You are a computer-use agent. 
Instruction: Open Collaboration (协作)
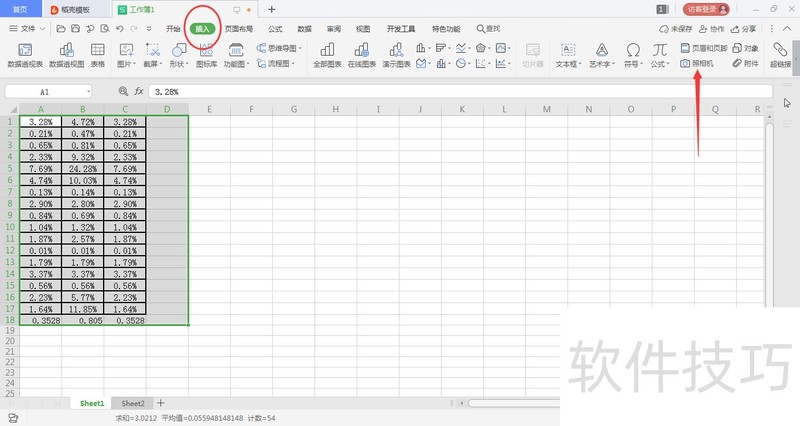(x=712, y=29)
